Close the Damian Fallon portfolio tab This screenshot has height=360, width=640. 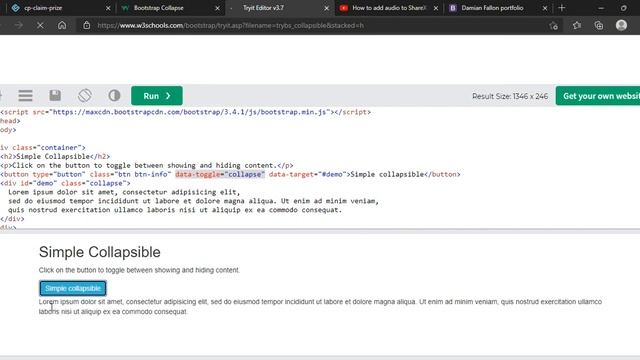click(x=545, y=8)
